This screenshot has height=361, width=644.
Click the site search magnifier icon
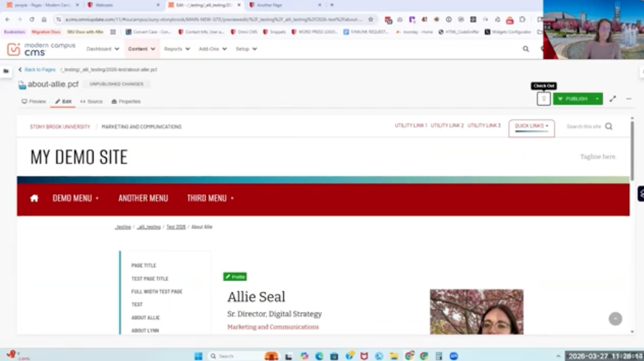609,126
